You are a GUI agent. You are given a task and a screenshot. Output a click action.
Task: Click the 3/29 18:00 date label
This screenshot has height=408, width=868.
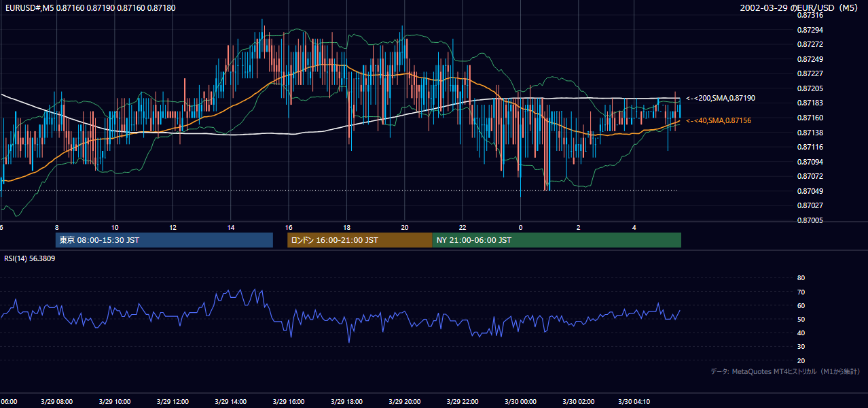(x=346, y=401)
